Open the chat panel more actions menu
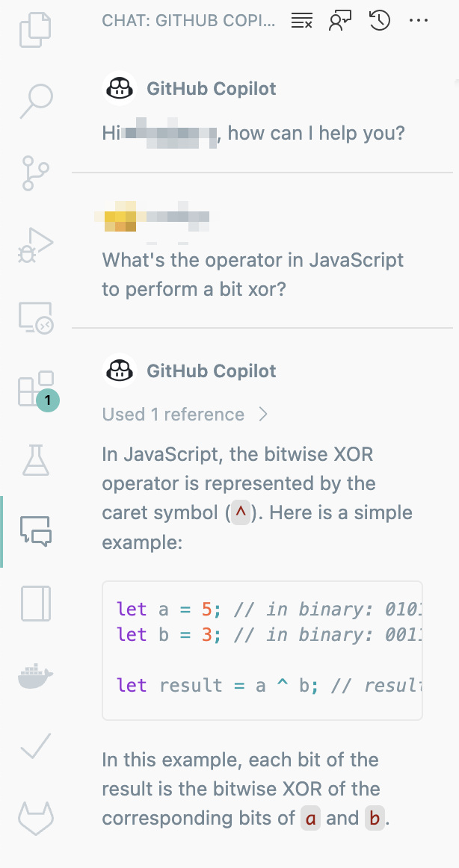 click(419, 20)
